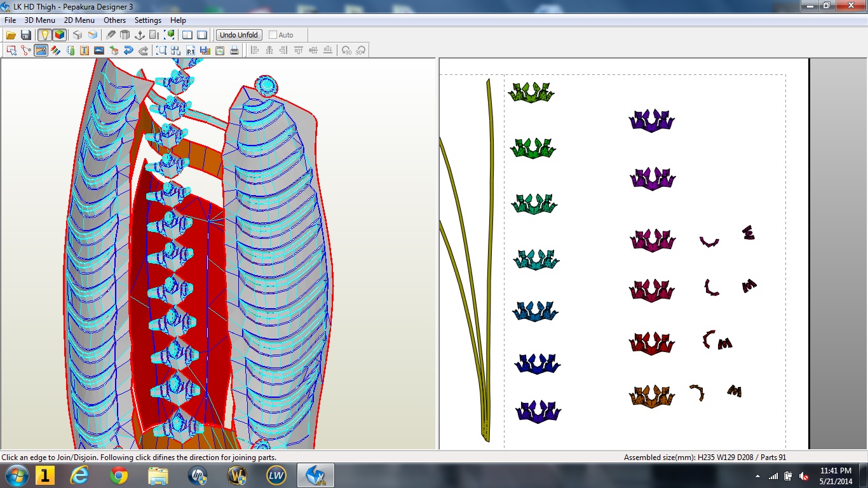The height and width of the screenshot is (488, 868).
Task: Click the mirror faces icon beside anchor
Action: point(154,35)
